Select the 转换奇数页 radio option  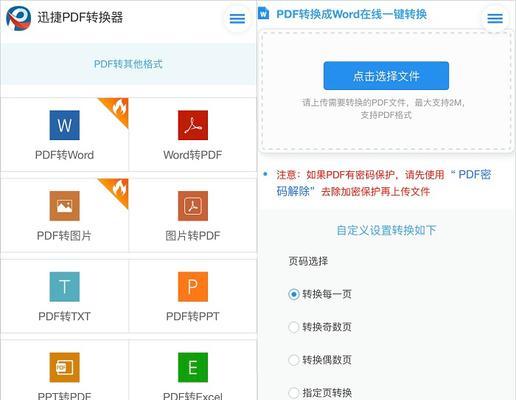[x=294, y=327]
